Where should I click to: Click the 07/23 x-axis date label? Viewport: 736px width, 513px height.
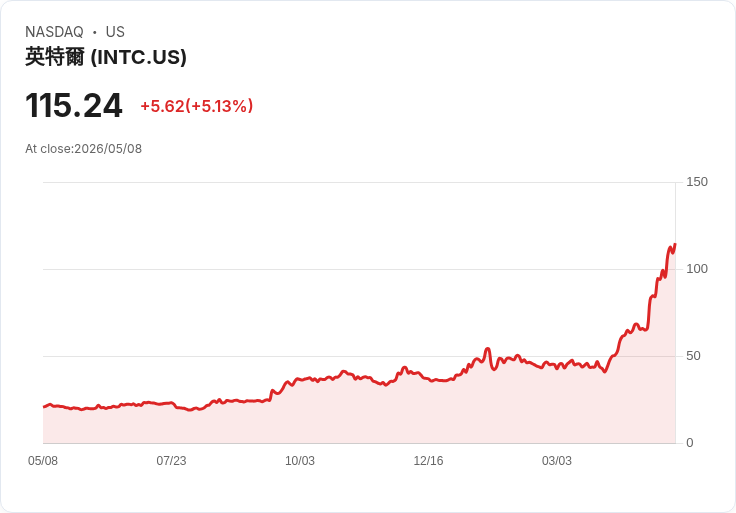click(x=171, y=461)
